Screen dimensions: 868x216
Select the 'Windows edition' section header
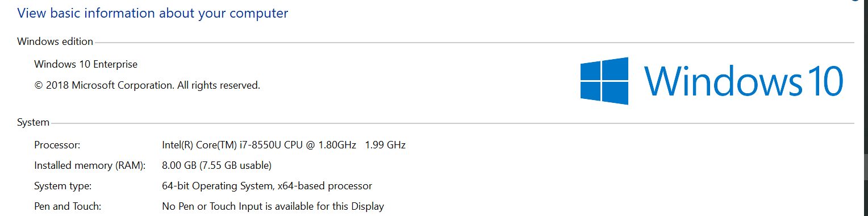click(x=55, y=41)
